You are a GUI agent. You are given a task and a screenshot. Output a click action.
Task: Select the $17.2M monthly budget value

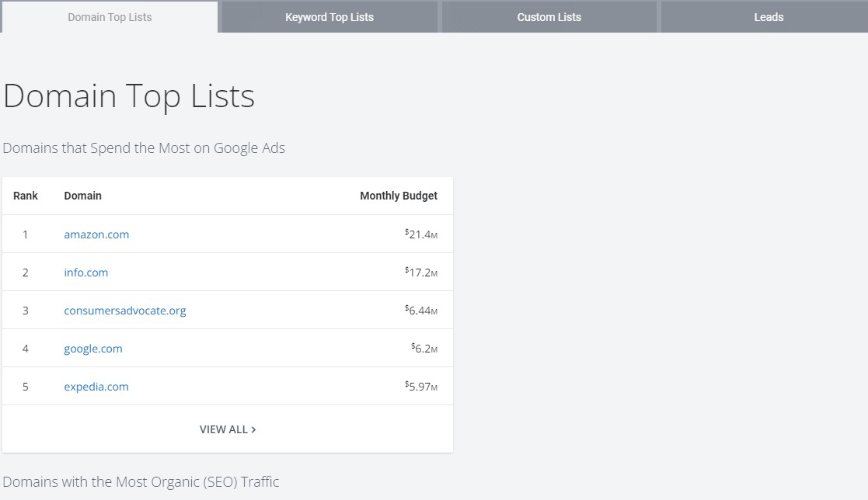[420, 273]
